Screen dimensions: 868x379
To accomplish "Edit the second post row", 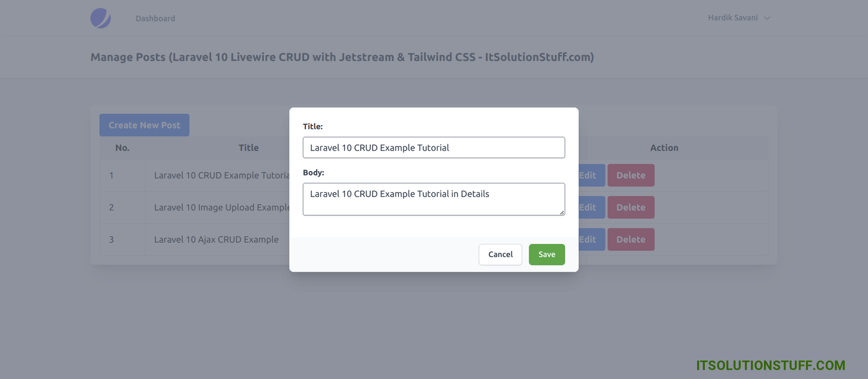I will 590,208.
